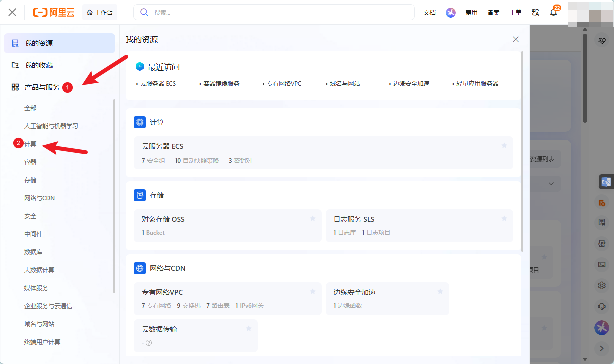Choose the 大数据计算 category
Screen dimensions: 614x364
pyautogui.click(x=39, y=270)
